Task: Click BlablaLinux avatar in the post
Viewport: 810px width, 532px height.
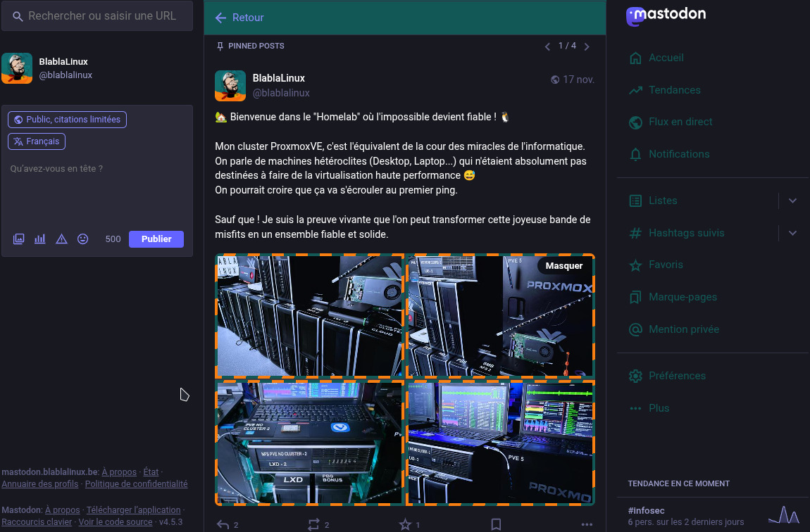Action: 230,86
